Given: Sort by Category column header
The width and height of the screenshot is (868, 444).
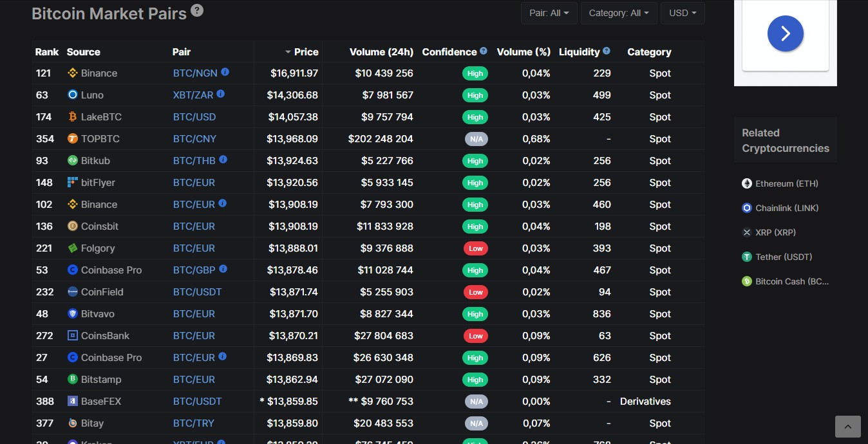Looking at the screenshot, I should tap(649, 51).
